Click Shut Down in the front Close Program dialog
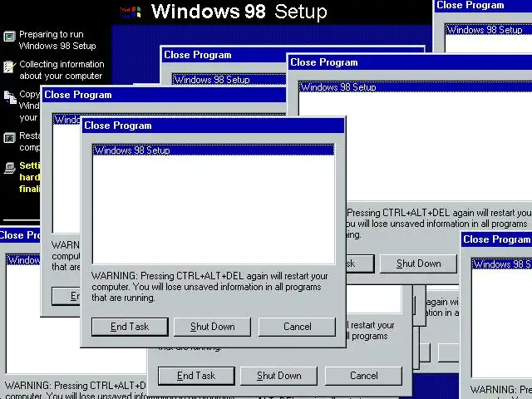The height and width of the screenshot is (399, 532). (x=213, y=327)
